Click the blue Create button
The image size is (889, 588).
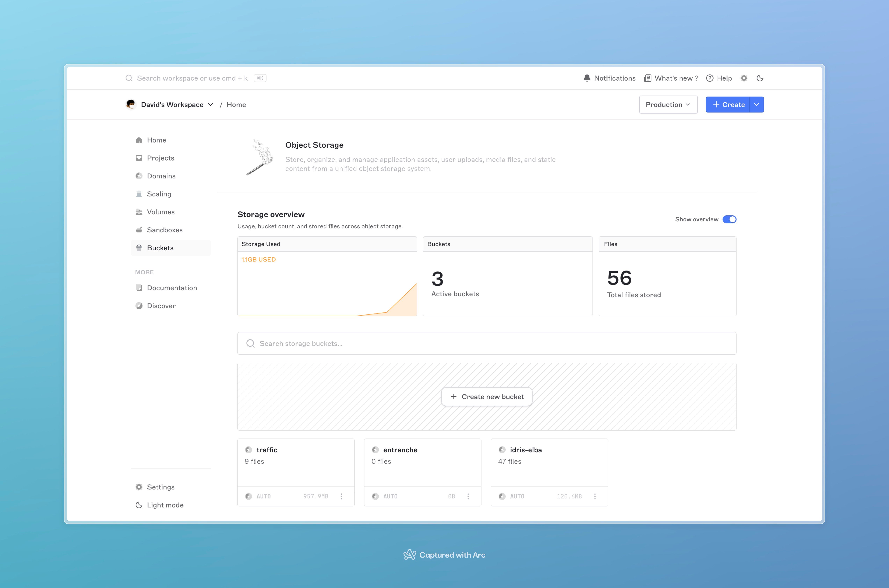coord(728,105)
